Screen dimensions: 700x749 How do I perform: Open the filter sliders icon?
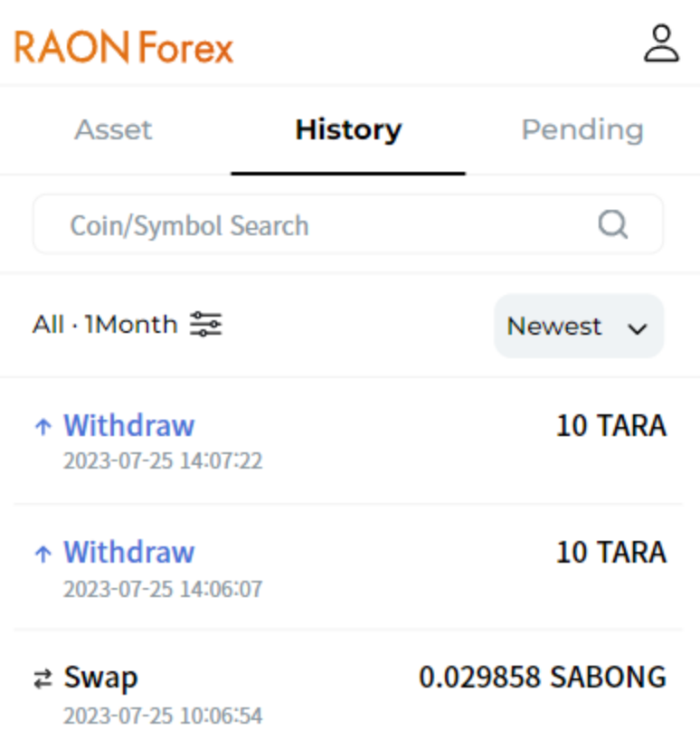[206, 324]
